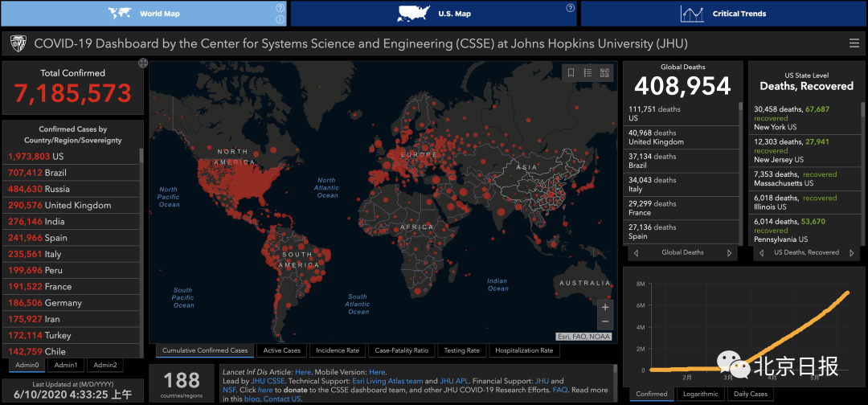Open the World Map view
Image resolution: width=868 pixels, height=405 pixels.
click(x=144, y=14)
